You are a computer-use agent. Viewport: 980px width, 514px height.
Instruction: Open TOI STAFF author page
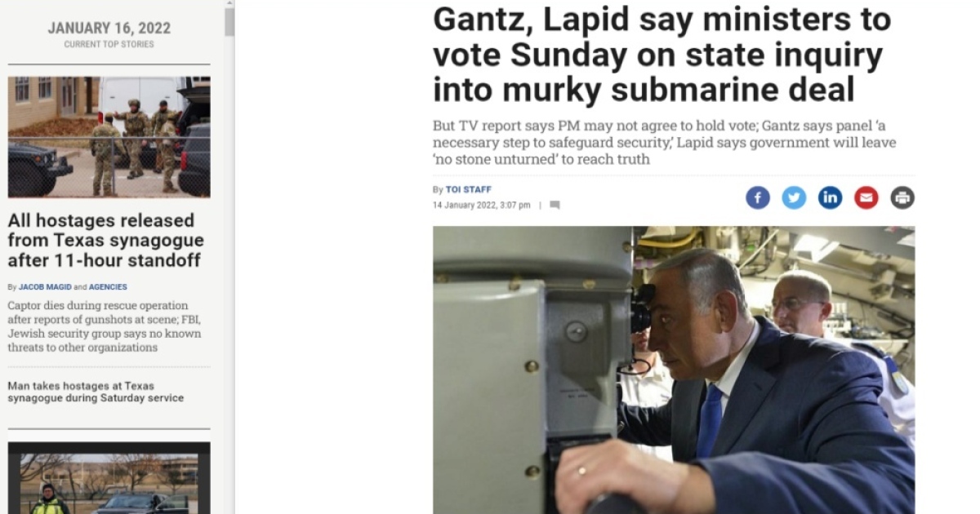click(468, 189)
